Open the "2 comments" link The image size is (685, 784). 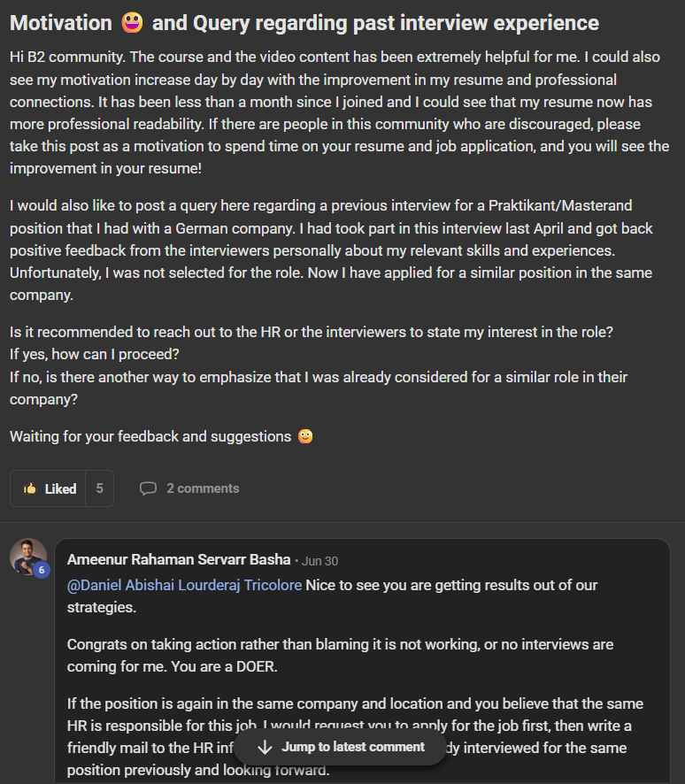point(202,488)
